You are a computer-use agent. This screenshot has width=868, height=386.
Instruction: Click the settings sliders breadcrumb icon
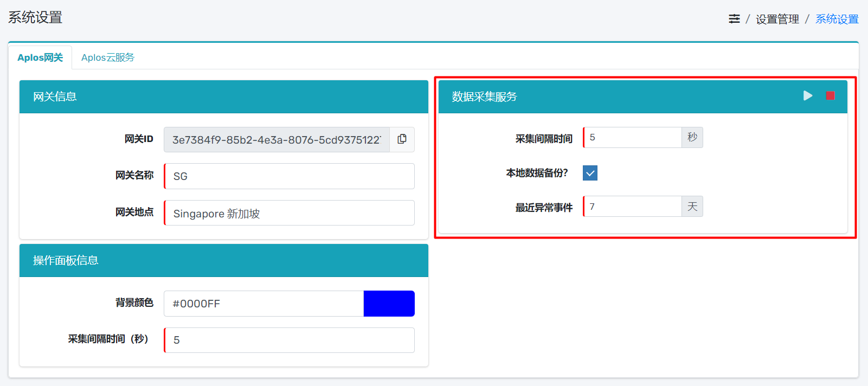tap(734, 19)
